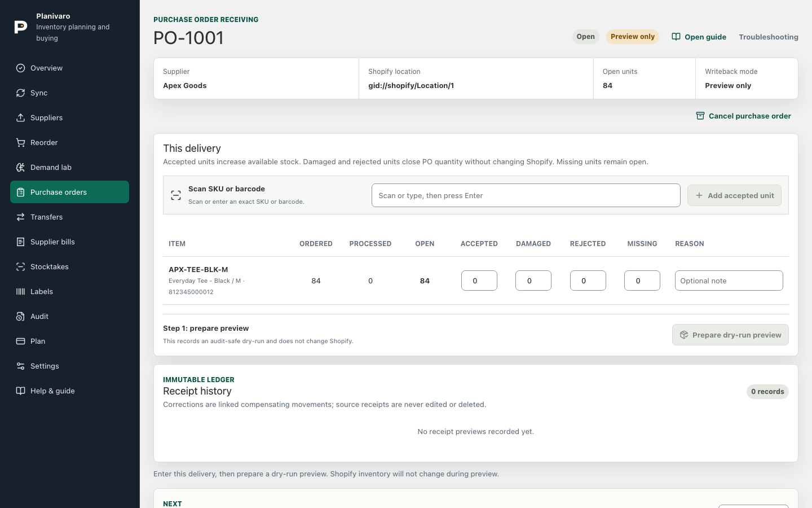This screenshot has width=812, height=508.
Task: Click the gid://shopify/Location/1 value
Action: pos(411,86)
